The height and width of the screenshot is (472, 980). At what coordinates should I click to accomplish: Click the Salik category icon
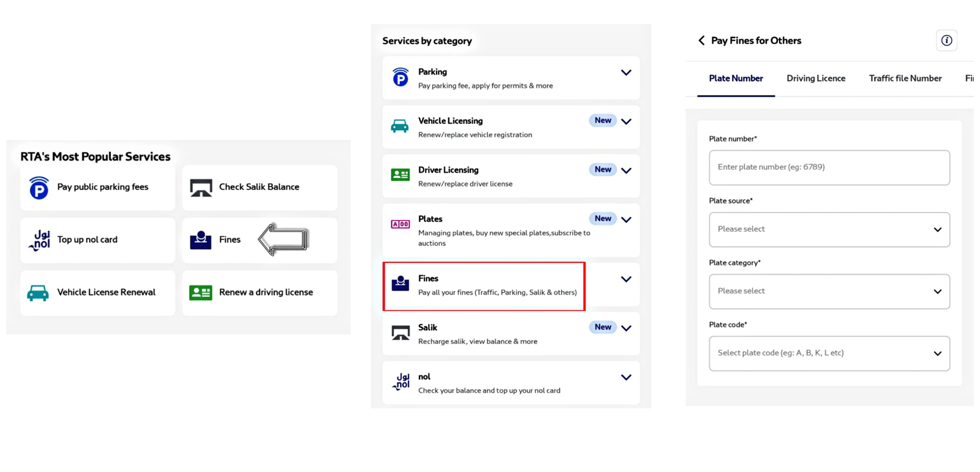coord(401,333)
